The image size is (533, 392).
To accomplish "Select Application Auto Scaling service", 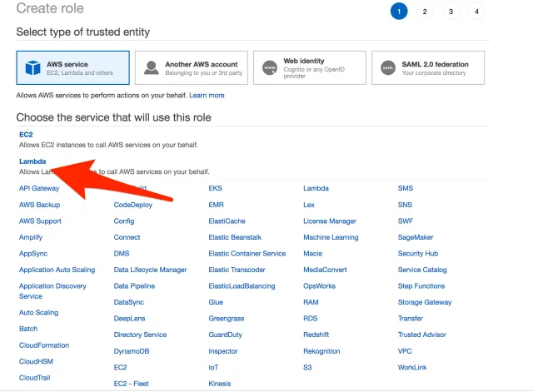I will point(57,270).
